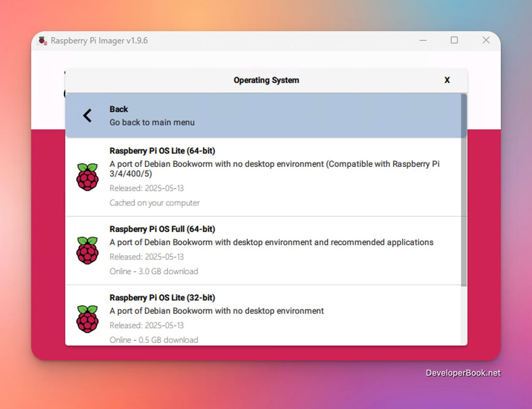The width and height of the screenshot is (532, 409).
Task: Click the 'Raspberry Pi Imager v1.9.6' window title
Action: (99, 41)
